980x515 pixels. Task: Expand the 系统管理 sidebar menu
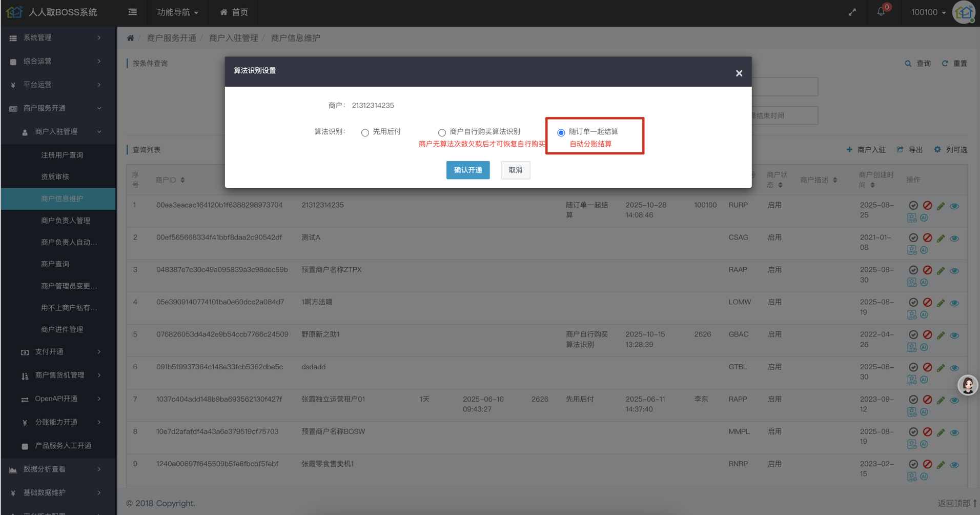pyautogui.click(x=56, y=38)
